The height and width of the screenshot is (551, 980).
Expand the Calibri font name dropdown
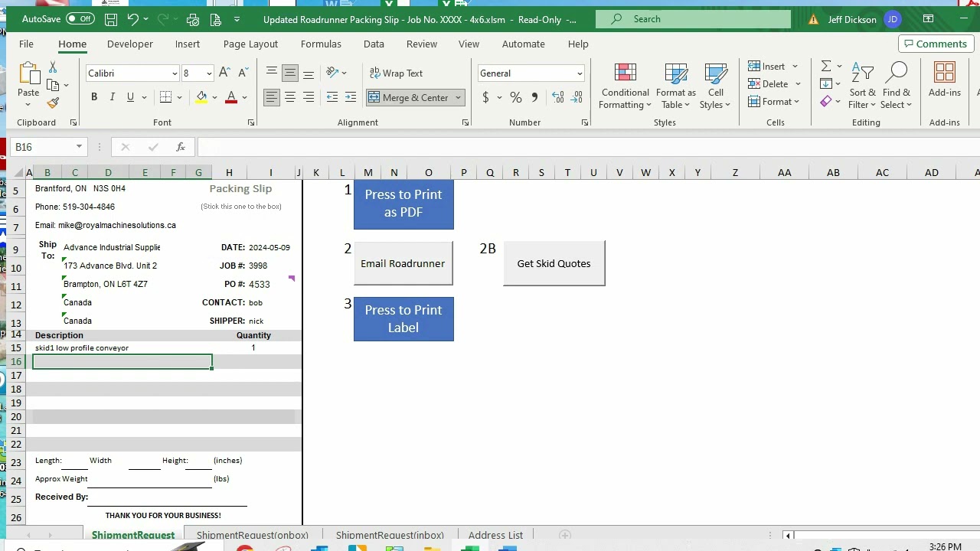pyautogui.click(x=175, y=73)
